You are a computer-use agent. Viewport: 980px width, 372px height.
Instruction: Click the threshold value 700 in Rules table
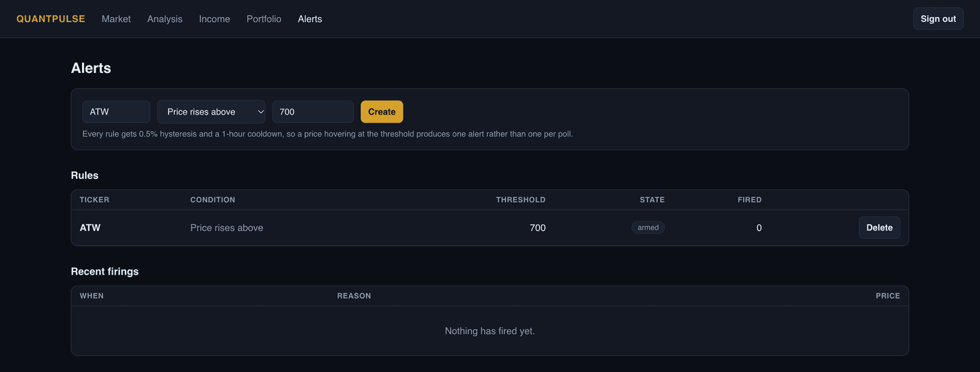[538, 227]
